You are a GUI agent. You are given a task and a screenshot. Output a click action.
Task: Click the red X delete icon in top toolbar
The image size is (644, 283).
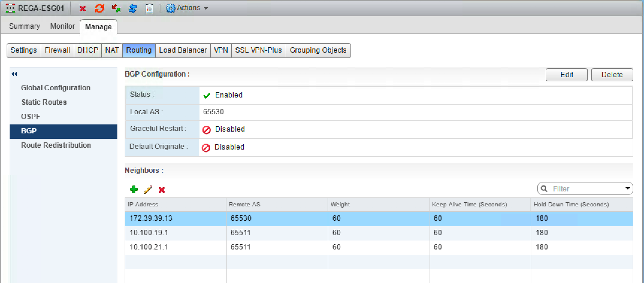pyautogui.click(x=83, y=9)
